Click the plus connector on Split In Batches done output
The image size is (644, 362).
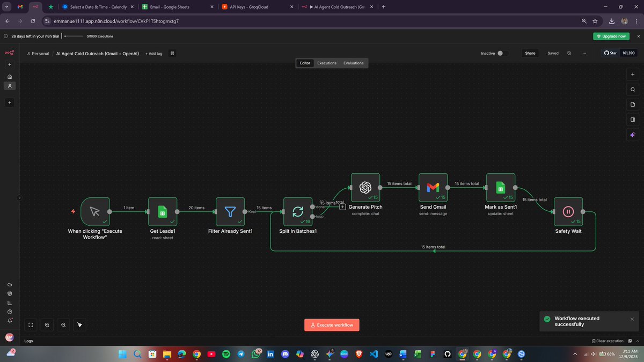(342, 206)
